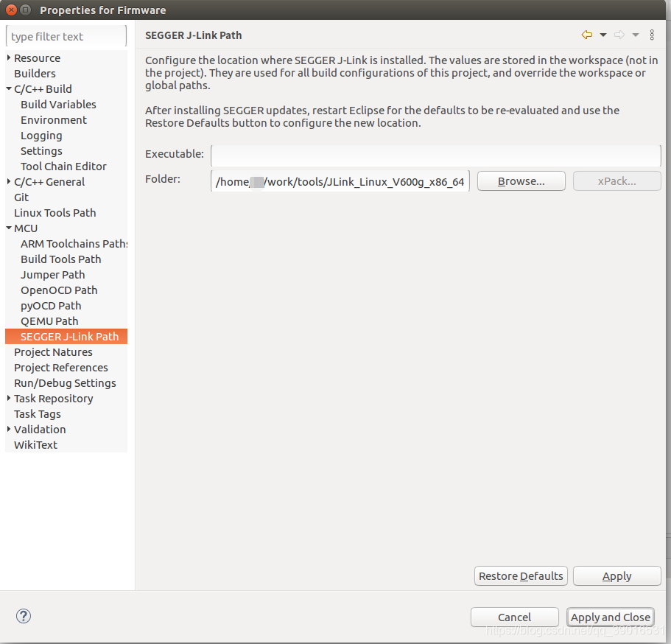The width and height of the screenshot is (671, 644).
Task: Expand the Validation tree node
Action: [9, 429]
